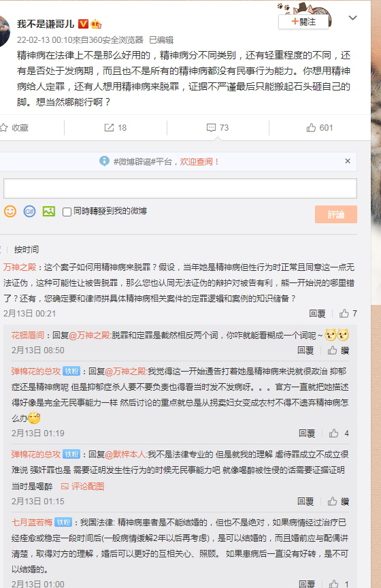This screenshot has width=381, height=588.
Task: Click the +關注 follow button
Action: [x=303, y=22]
